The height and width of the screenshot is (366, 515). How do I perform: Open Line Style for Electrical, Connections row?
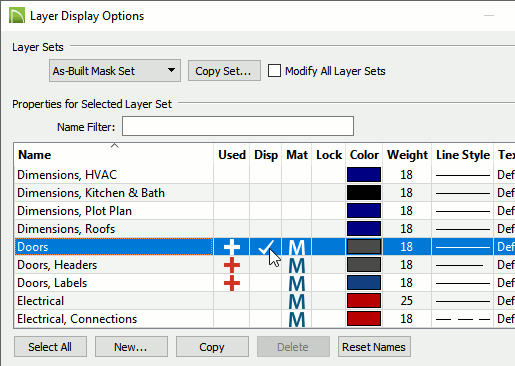tap(463, 319)
